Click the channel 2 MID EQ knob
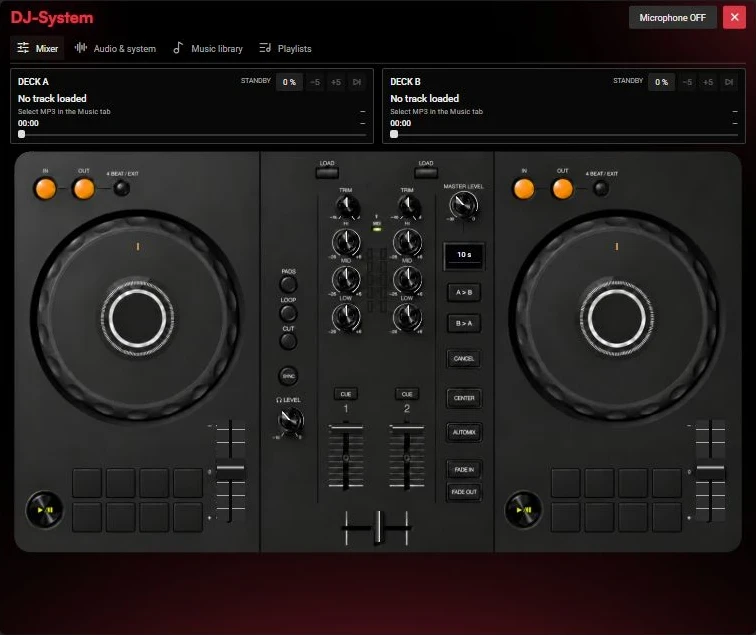This screenshot has width=756, height=635. click(407, 279)
